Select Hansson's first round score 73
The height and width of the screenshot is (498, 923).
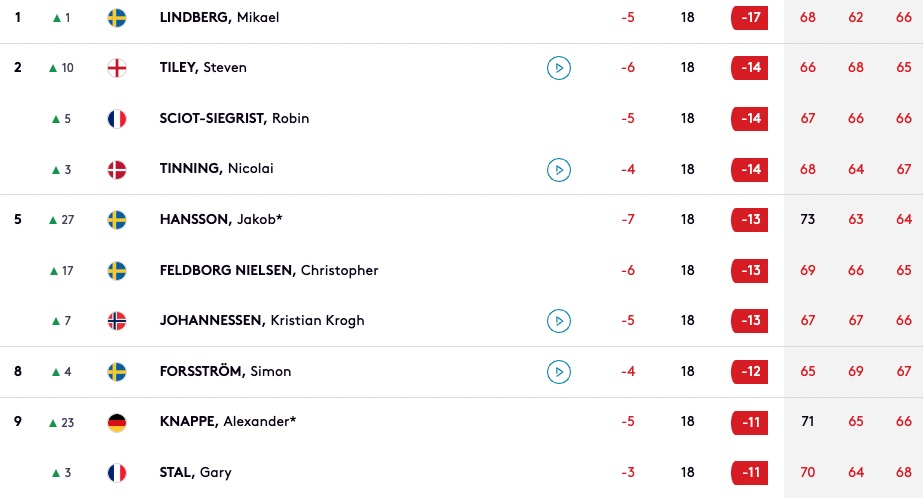coord(808,219)
